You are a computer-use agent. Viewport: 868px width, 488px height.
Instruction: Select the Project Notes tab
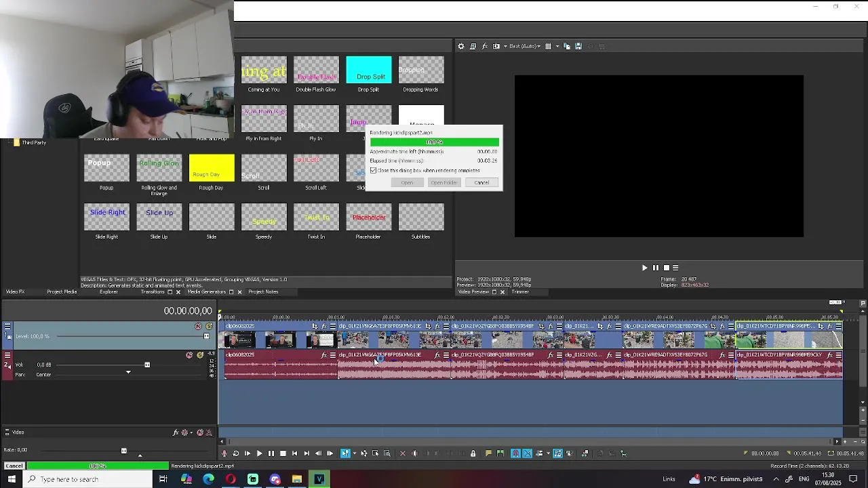pos(263,292)
